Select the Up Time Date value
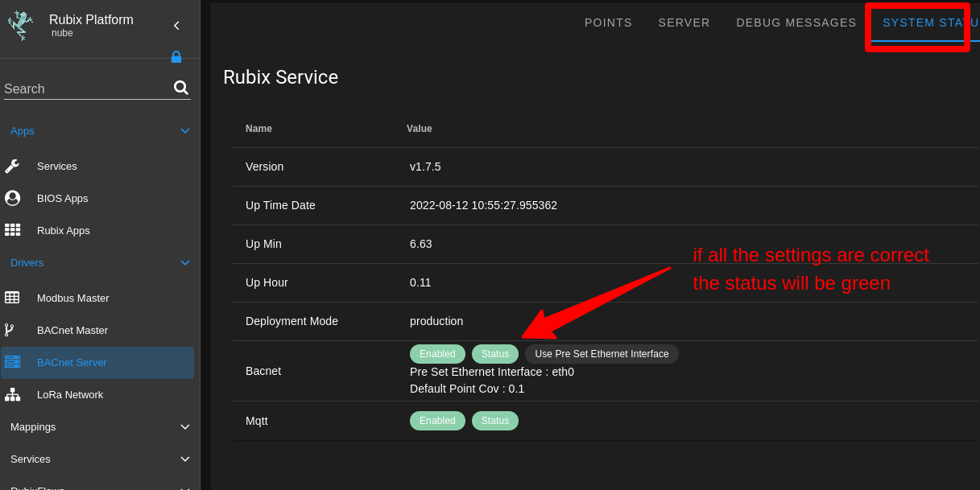 pos(483,205)
